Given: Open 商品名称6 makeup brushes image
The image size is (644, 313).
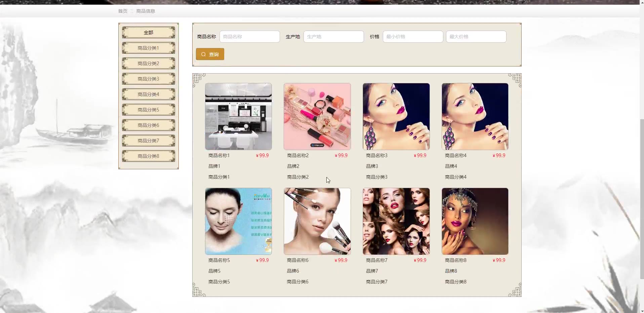Looking at the screenshot, I should [x=317, y=221].
